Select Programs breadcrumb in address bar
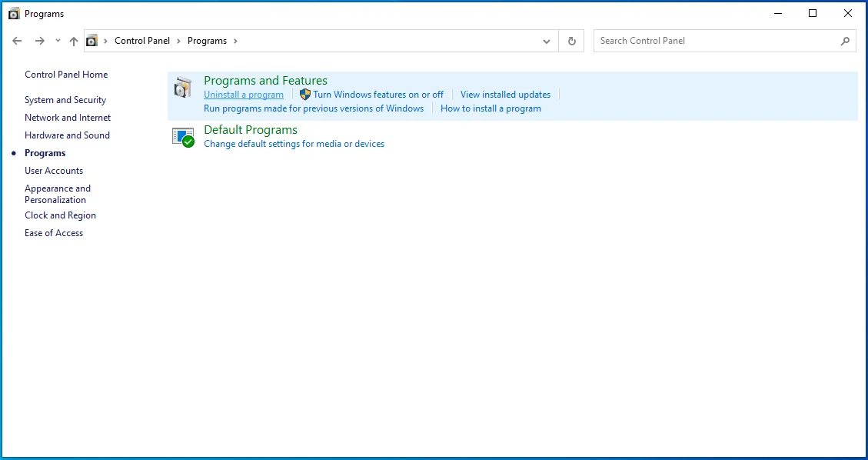Image resolution: width=868 pixels, height=460 pixels. pos(207,41)
